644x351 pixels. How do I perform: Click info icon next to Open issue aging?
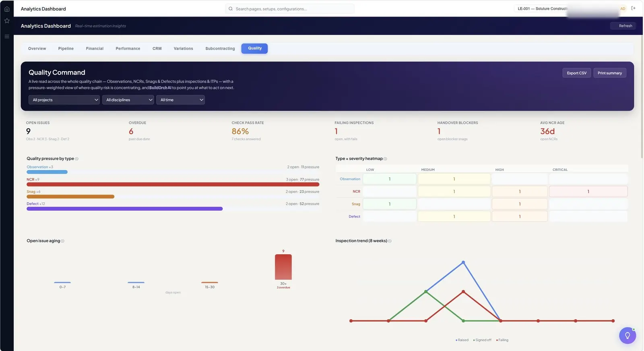point(62,241)
